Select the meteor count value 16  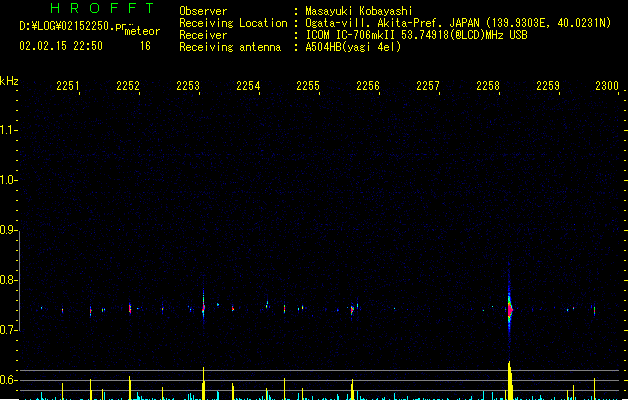coord(145,46)
